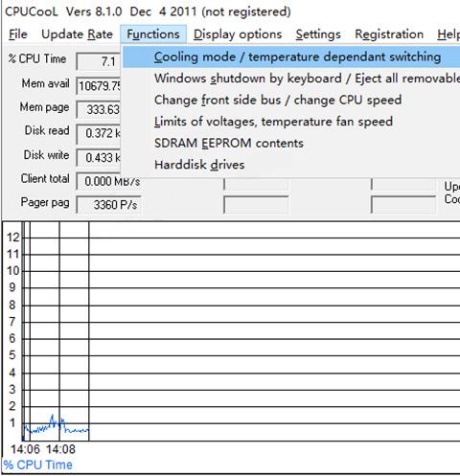Open the File menu
The image size is (460, 476).
(x=18, y=34)
